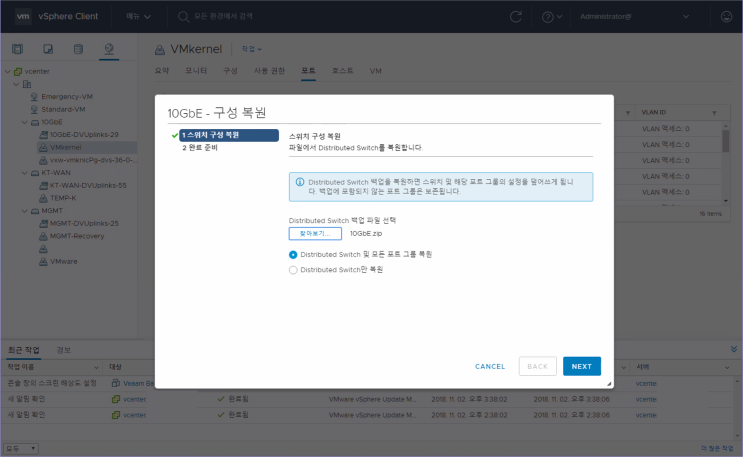Collapse the vcenter tree node
The height and width of the screenshot is (457, 743).
[8, 72]
